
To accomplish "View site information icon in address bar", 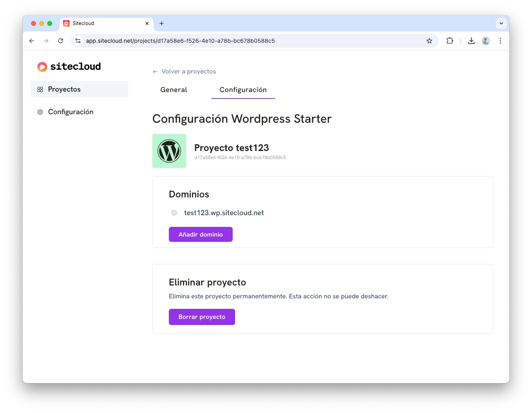I will [x=78, y=41].
